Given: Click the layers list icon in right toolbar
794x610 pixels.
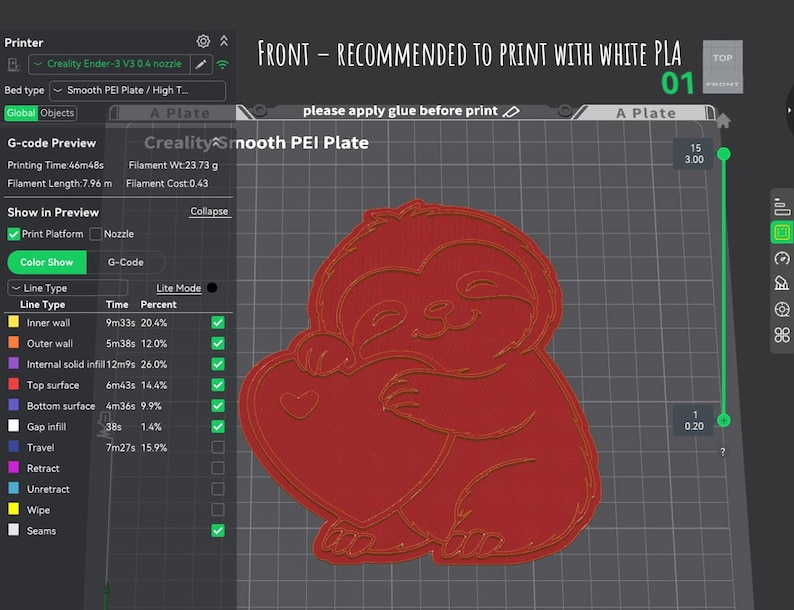Looking at the screenshot, I should [x=782, y=207].
